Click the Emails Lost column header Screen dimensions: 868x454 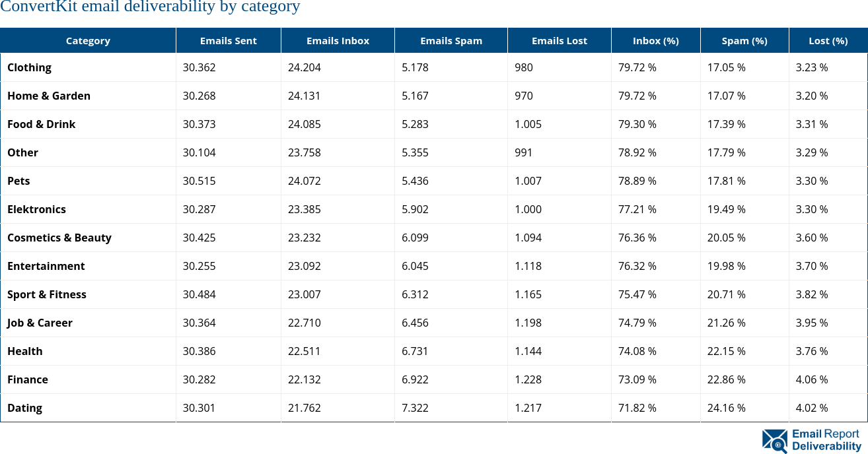coord(559,40)
